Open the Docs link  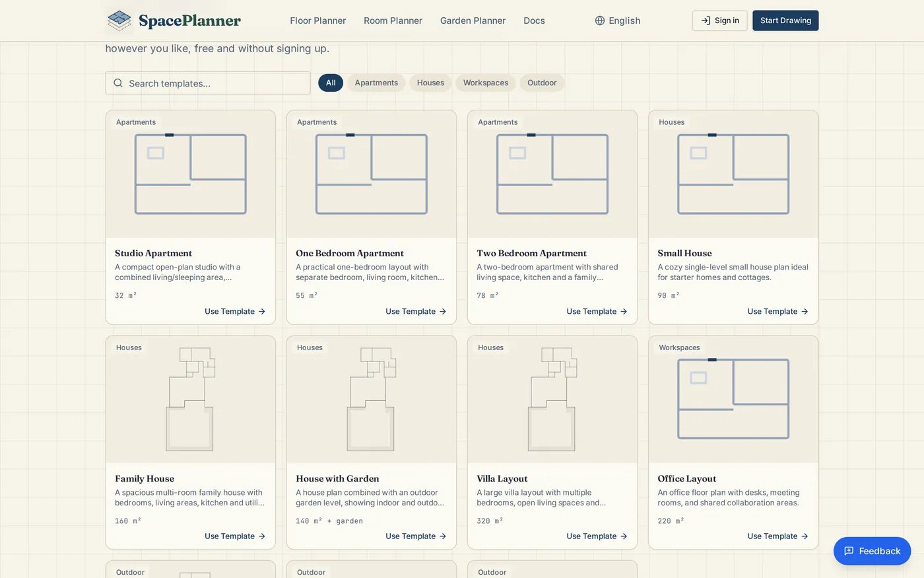pos(534,20)
